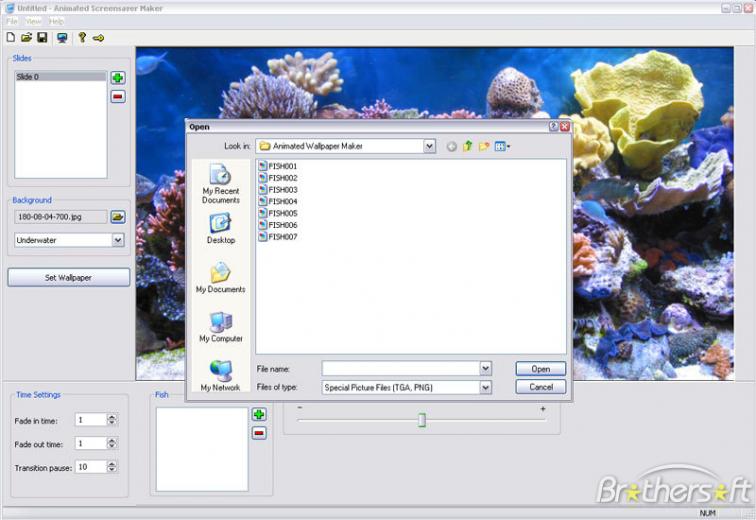The image size is (756, 520).
Task: Open the Help menu
Action: (56, 21)
